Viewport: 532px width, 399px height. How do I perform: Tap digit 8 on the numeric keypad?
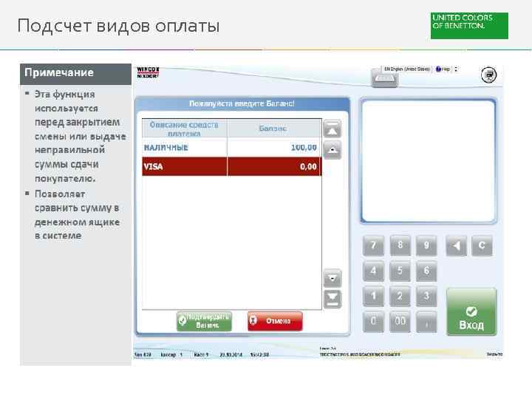(x=400, y=245)
